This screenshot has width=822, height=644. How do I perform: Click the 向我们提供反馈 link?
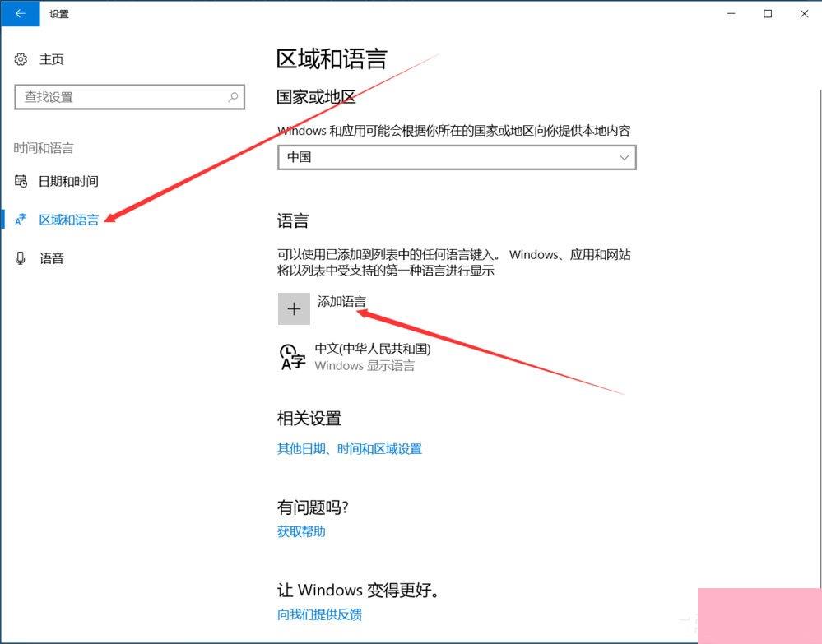[320, 614]
